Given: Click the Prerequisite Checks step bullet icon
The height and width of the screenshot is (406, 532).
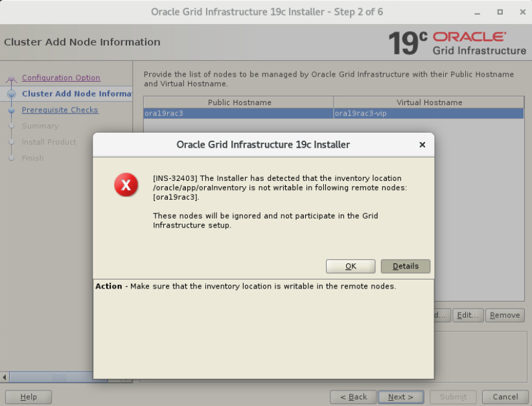Looking at the screenshot, I should pyautogui.click(x=12, y=110).
